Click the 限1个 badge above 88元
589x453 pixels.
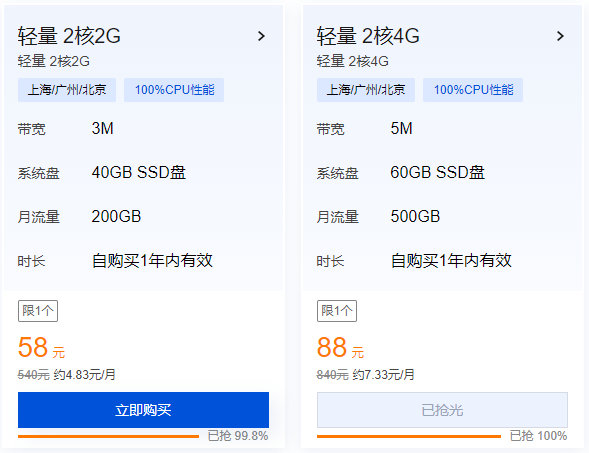[x=337, y=311]
